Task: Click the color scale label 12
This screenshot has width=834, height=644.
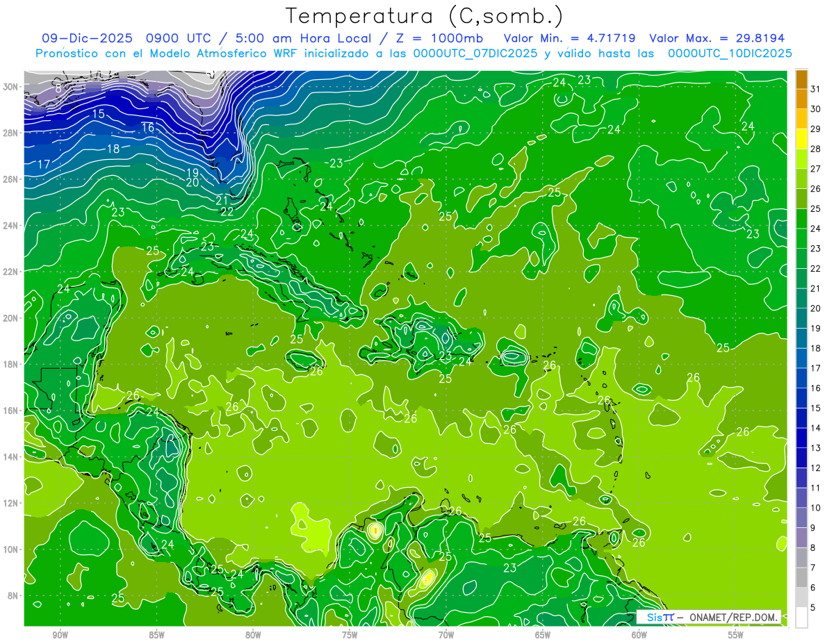Action: coord(816,468)
